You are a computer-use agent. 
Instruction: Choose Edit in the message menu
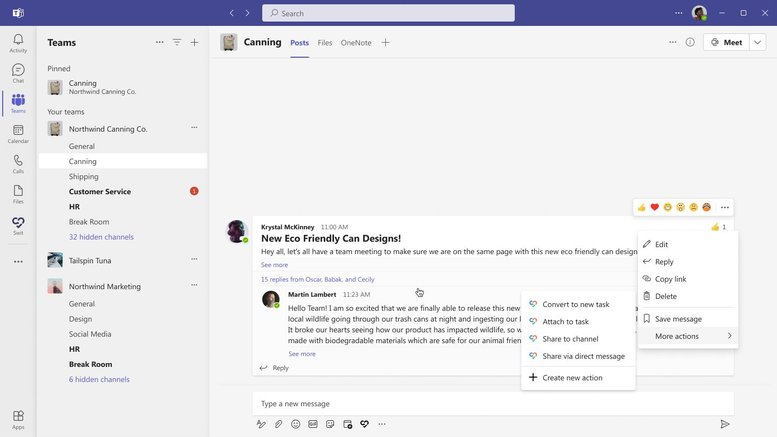click(688, 244)
